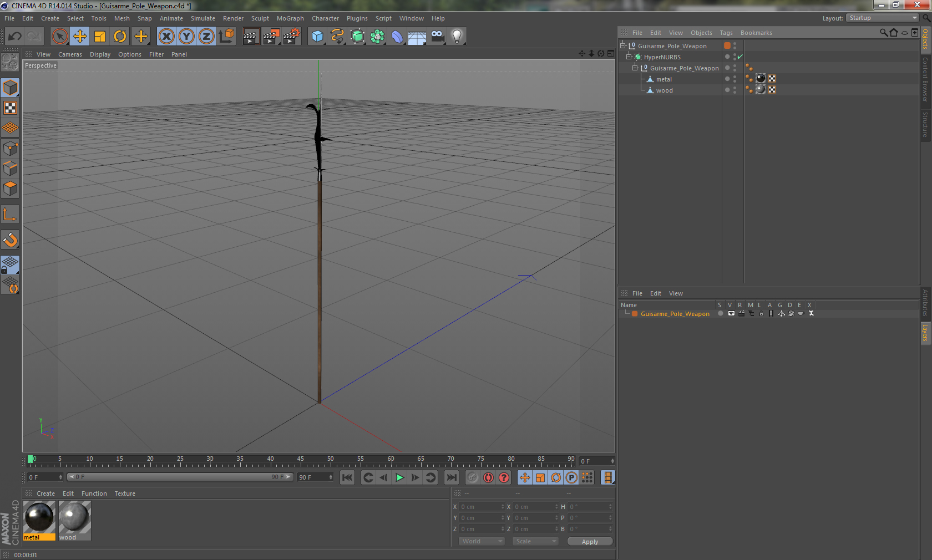Enable the Axis tool
The height and width of the screenshot is (560, 932).
tap(10, 214)
